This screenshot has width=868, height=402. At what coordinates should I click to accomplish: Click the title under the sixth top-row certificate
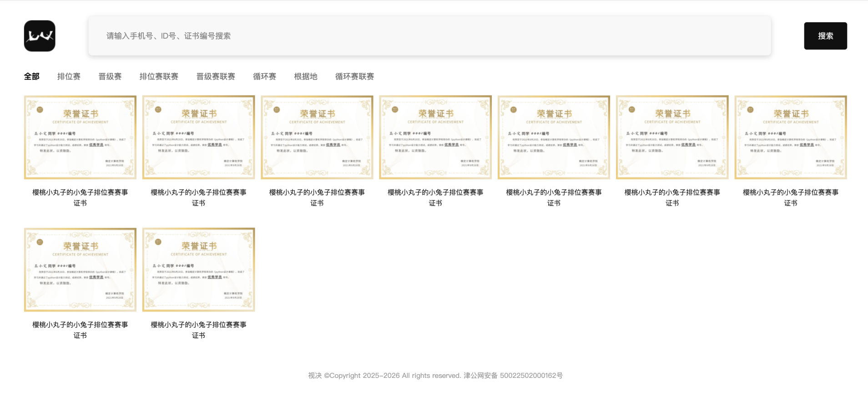[672, 197]
